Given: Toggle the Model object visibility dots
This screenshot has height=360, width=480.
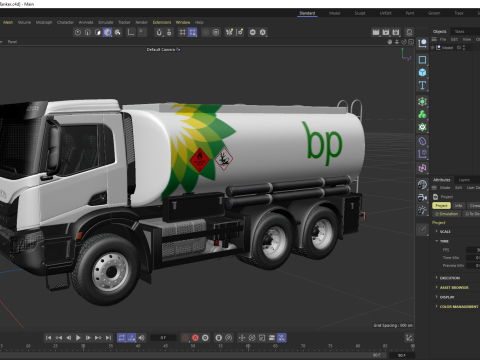Looking at the screenshot, I should [464, 48].
